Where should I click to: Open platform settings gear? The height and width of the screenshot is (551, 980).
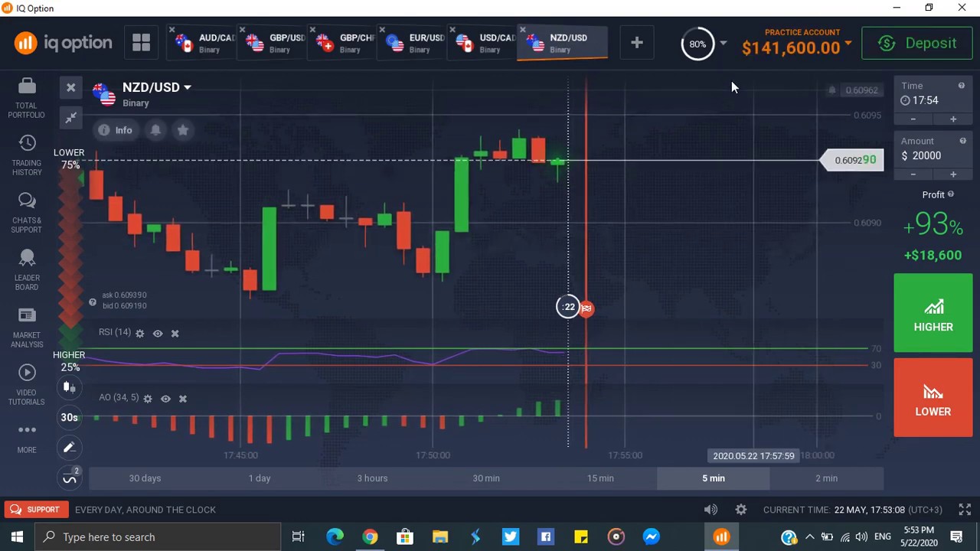point(741,510)
